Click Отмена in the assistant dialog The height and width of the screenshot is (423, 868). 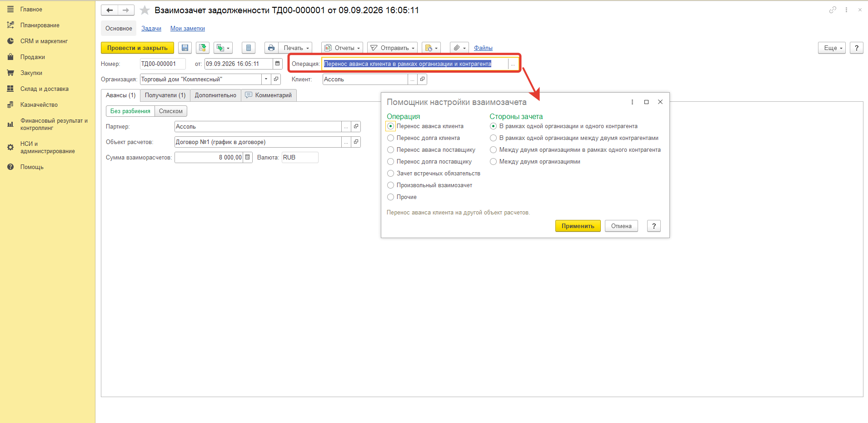621,226
